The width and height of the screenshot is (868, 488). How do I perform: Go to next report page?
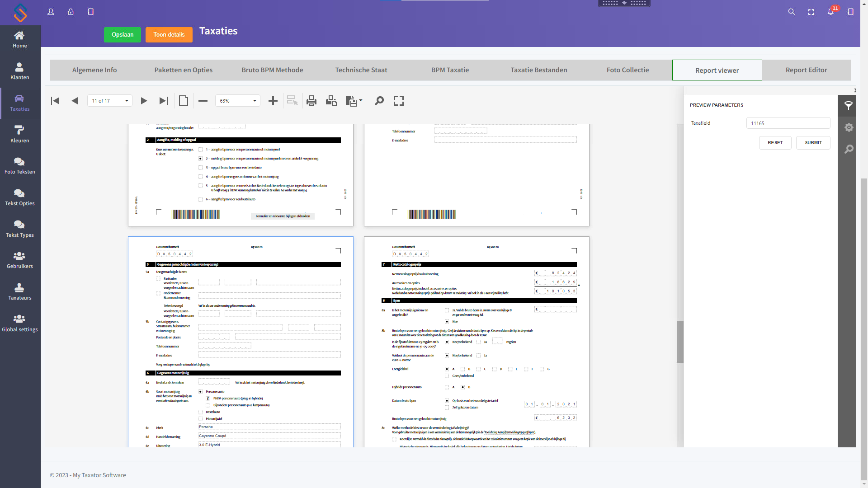click(144, 101)
